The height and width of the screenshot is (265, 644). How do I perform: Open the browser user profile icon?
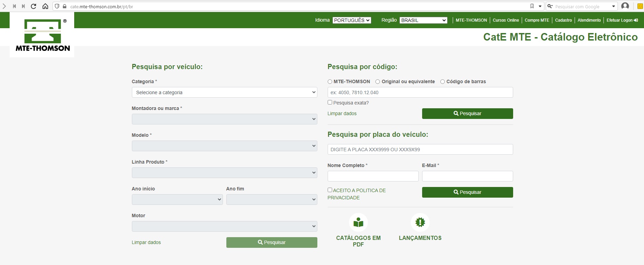(x=625, y=6)
